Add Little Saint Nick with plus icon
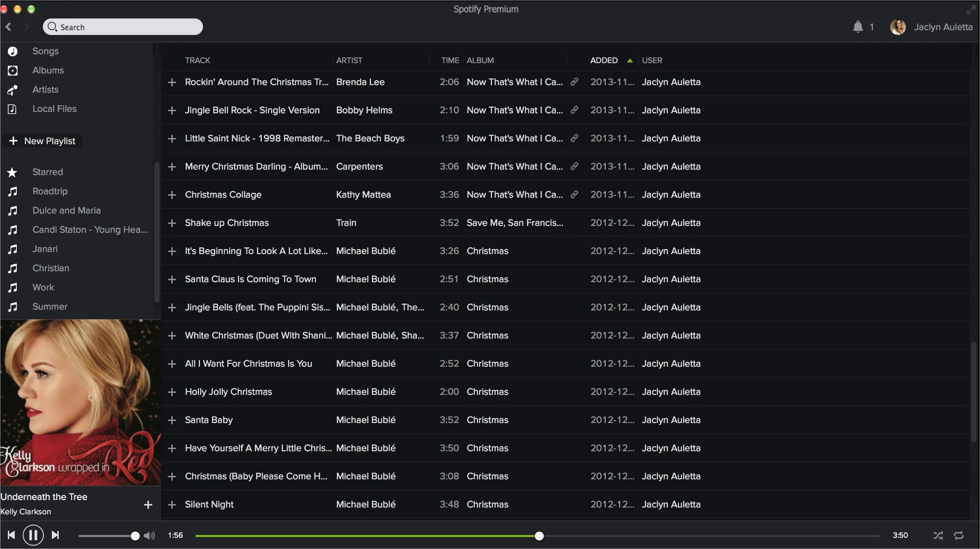This screenshot has width=980, height=549. (x=172, y=139)
